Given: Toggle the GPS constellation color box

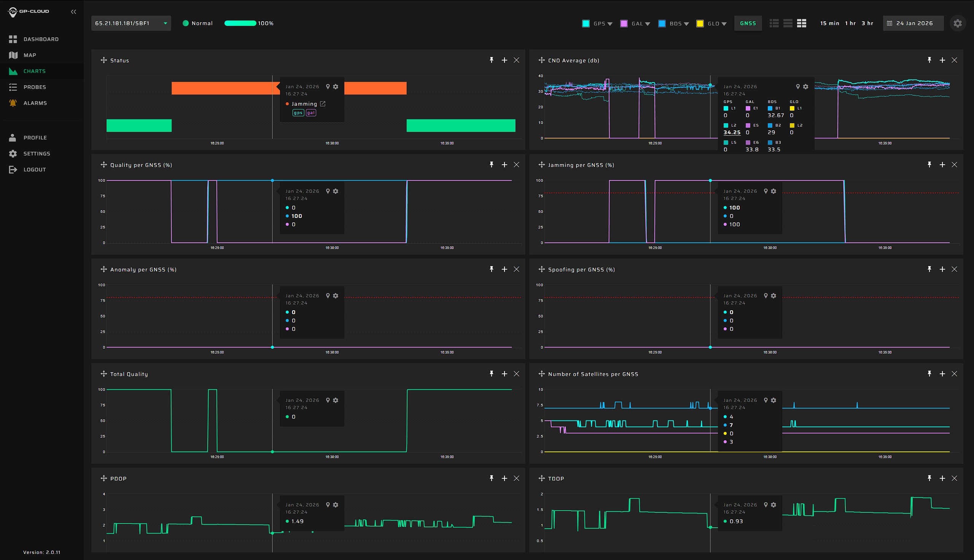Looking at the screenshot, I should [586, 24].
